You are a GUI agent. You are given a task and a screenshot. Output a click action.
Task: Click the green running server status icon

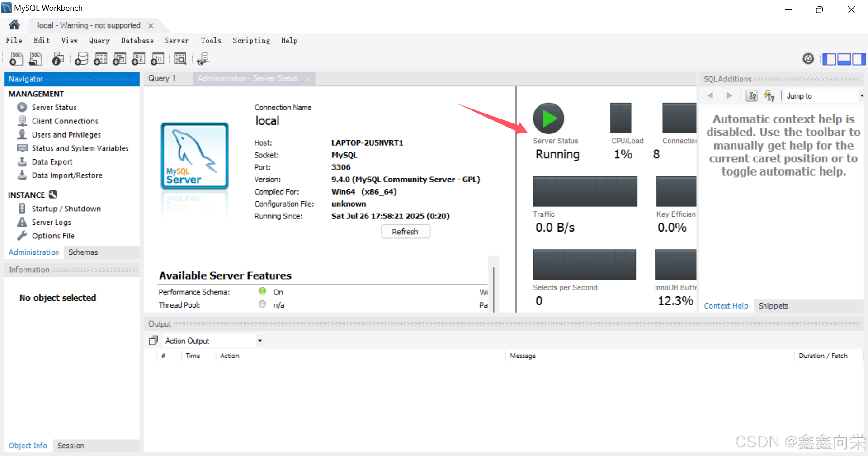[548, 119]
